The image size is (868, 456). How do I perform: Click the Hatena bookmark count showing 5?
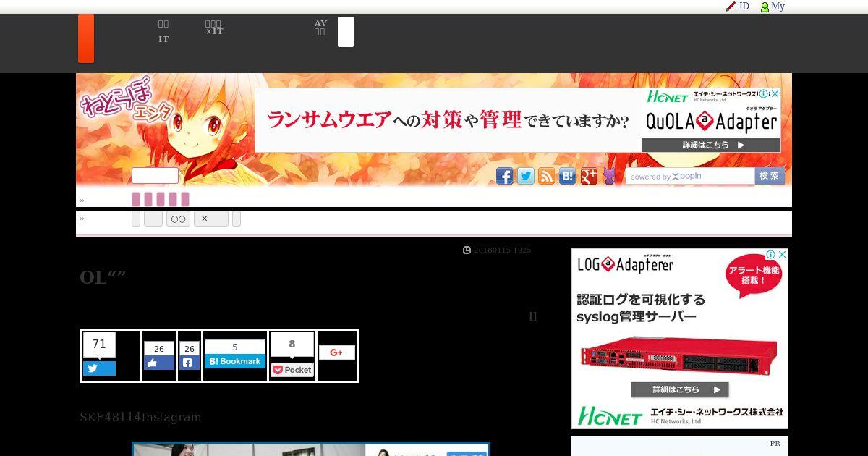click(234, 347)
